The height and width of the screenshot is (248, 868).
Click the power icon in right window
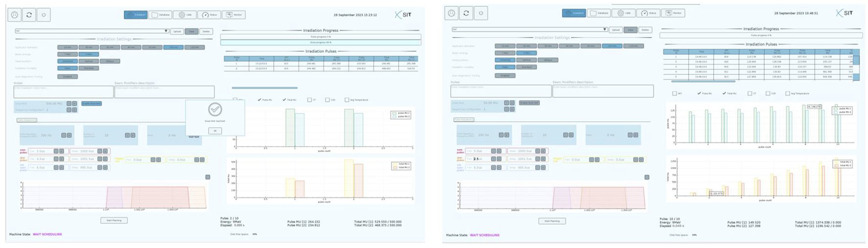481,13
